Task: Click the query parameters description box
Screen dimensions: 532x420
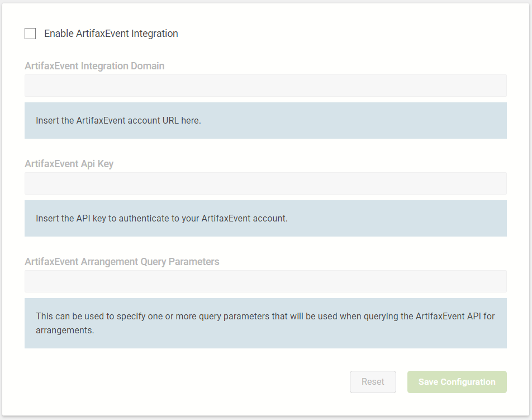Action: click(265, 323)
